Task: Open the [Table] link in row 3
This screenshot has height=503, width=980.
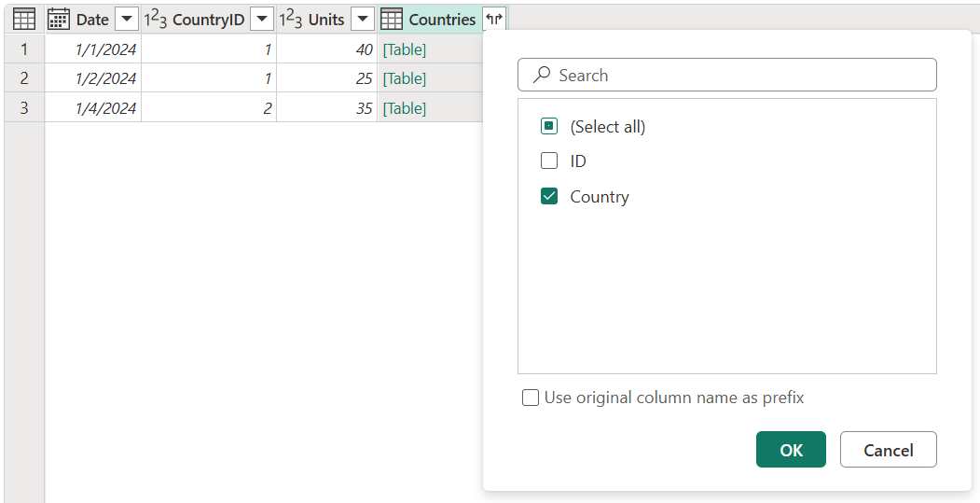Action: [x=404, y=108]
